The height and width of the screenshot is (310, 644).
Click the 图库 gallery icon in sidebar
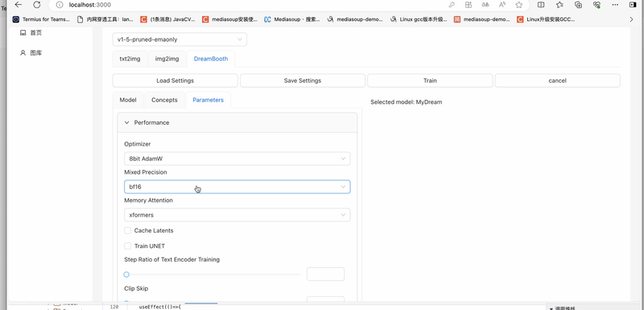[23, 53]
